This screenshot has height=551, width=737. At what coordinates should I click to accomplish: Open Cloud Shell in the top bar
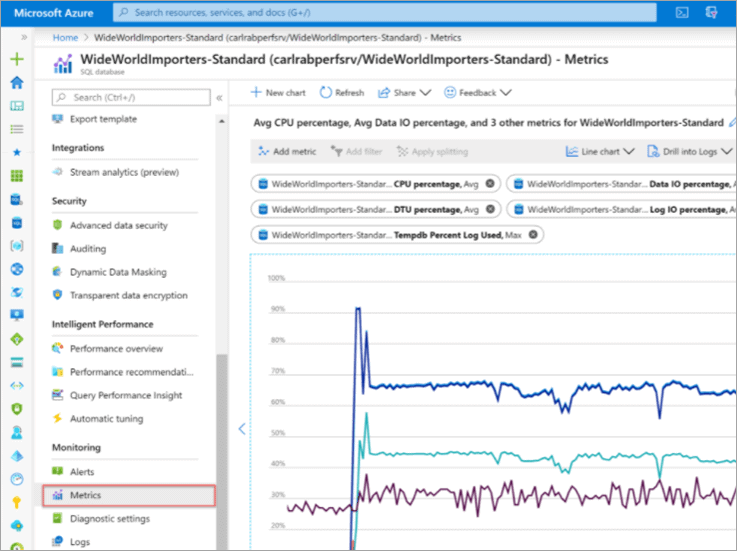pos(682,13)
